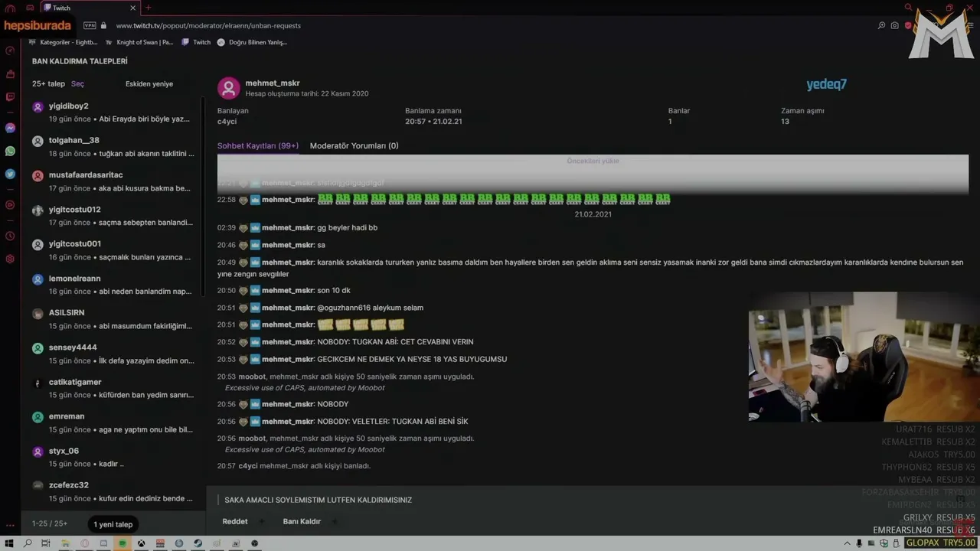Open yigitcostu001's unban request

pyautogui.click(x=113, y=250)
